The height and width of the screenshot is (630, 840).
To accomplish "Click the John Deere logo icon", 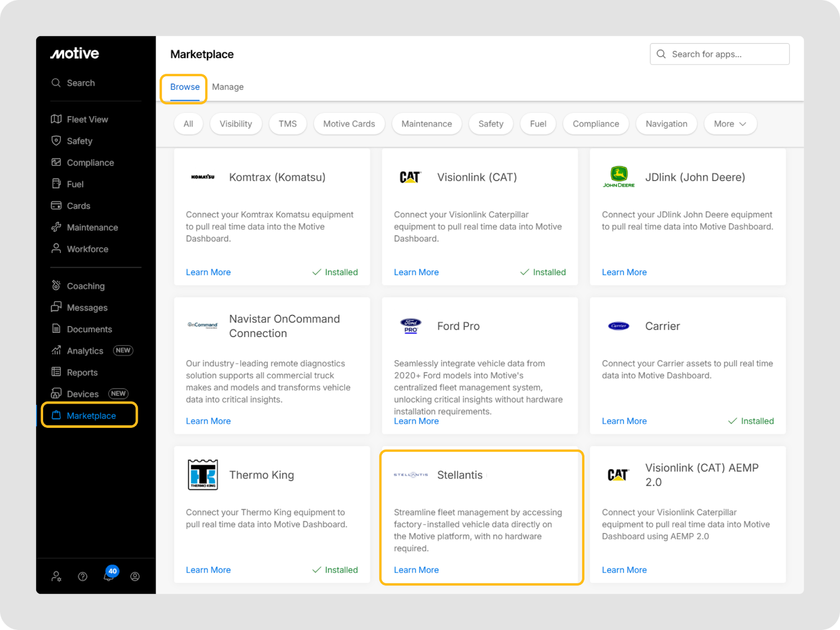I will pyautogui.click(x=618, y=177).
